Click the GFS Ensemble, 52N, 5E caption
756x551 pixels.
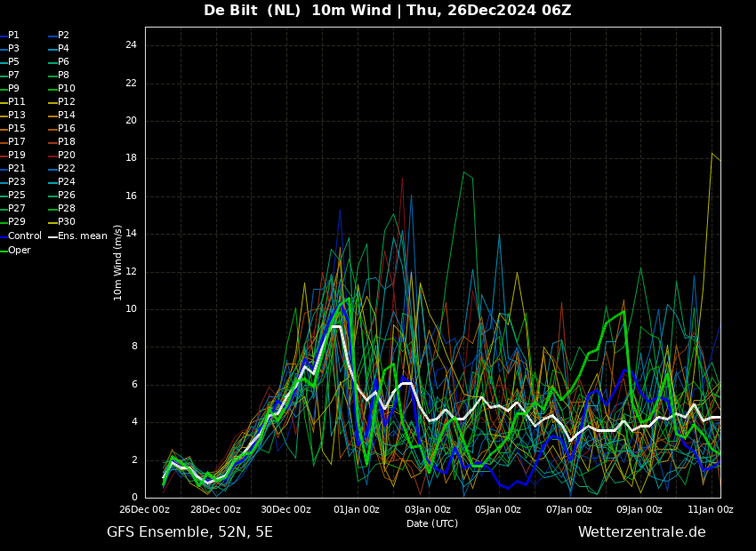[189, 532]
